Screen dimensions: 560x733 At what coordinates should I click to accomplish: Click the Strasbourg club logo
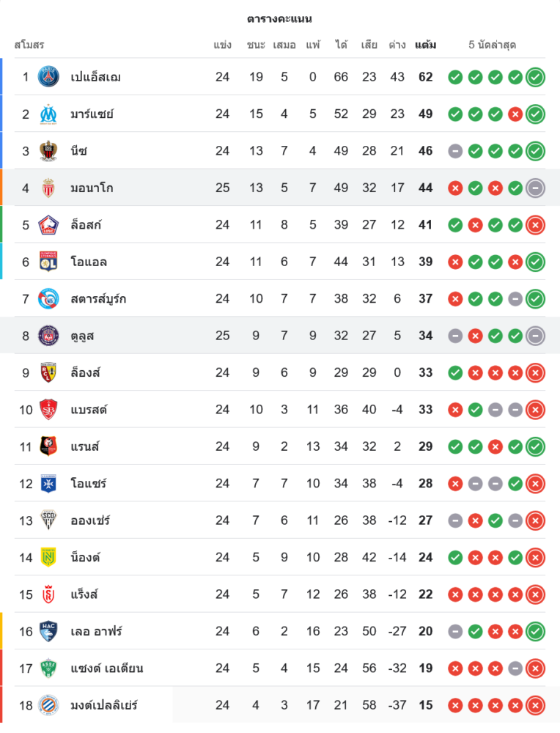(48, 298)
